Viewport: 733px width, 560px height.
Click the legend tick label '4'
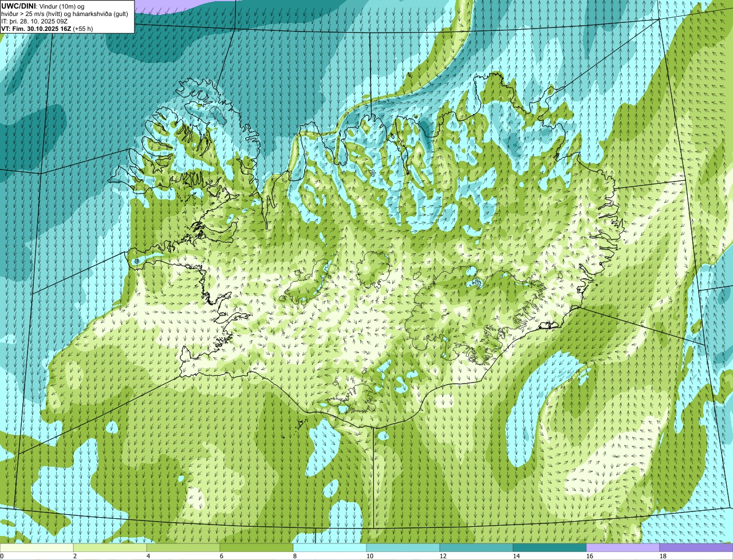148,556
